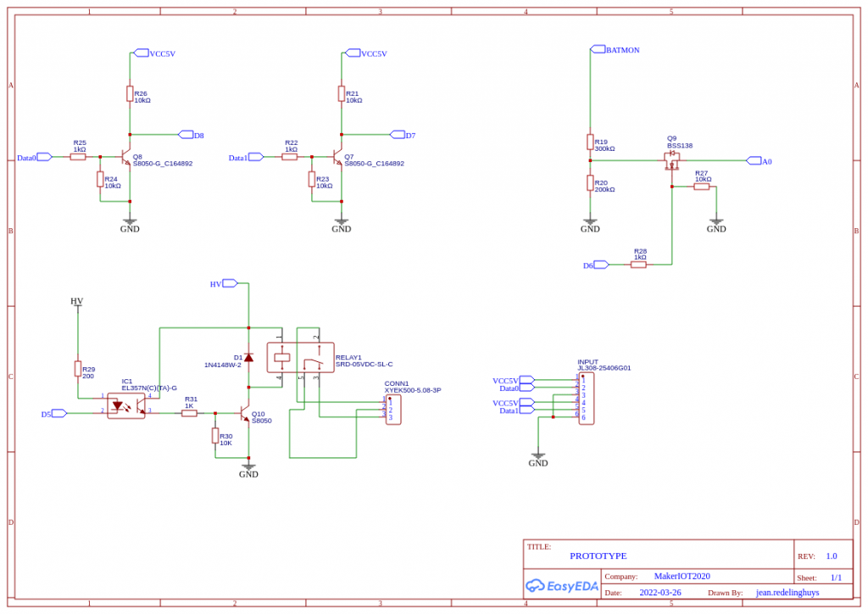868x614 pixels.
Task: Click the company name MakerIOT2020
Action: 682,576
